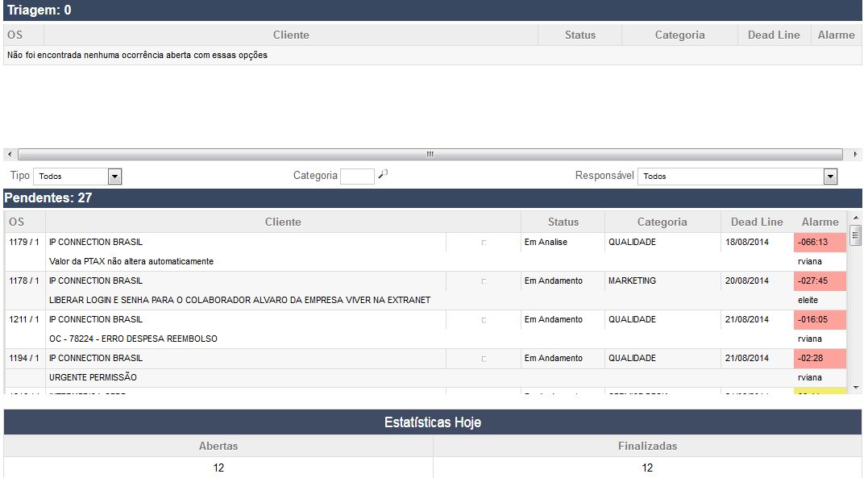This screenshot has width=868, height=478.
Task: Open order 1179 / 1 from the list
Action: (23, 242)
